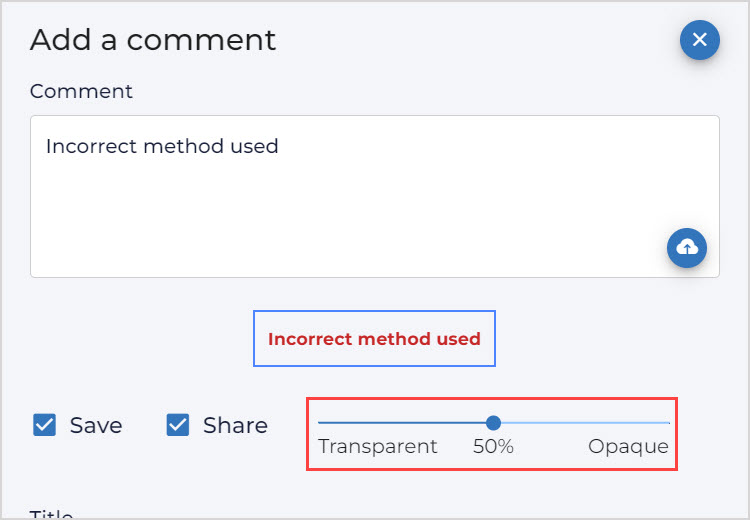750x520 pixels.
Task: Click the Save checkbox label text
Action: click(x=96, y=425)
